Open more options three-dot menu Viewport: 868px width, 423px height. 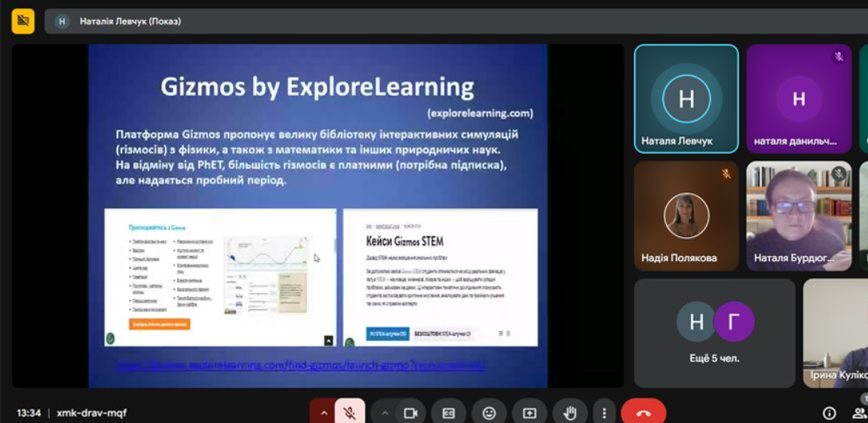point(604,413)
